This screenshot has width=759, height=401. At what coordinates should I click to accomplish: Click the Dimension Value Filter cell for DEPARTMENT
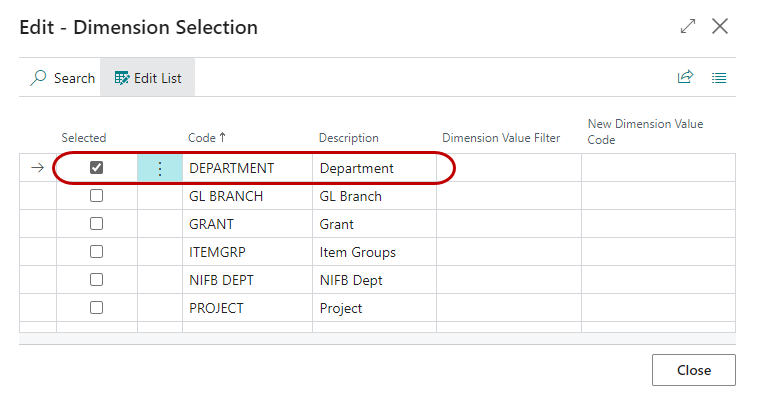click(508, 168)
